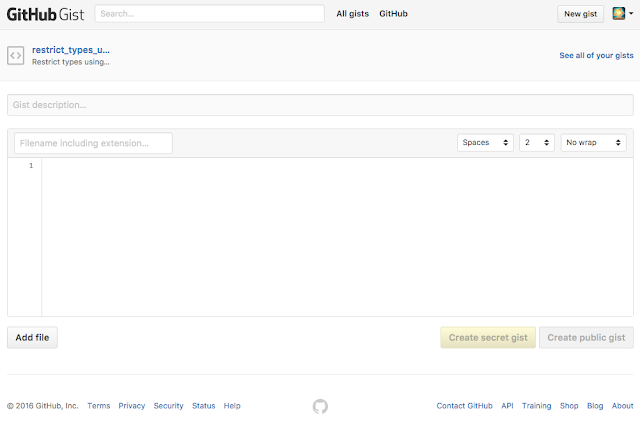Open the Contact GitHub footer link
640x443 pixels.
tap(464, 406)
